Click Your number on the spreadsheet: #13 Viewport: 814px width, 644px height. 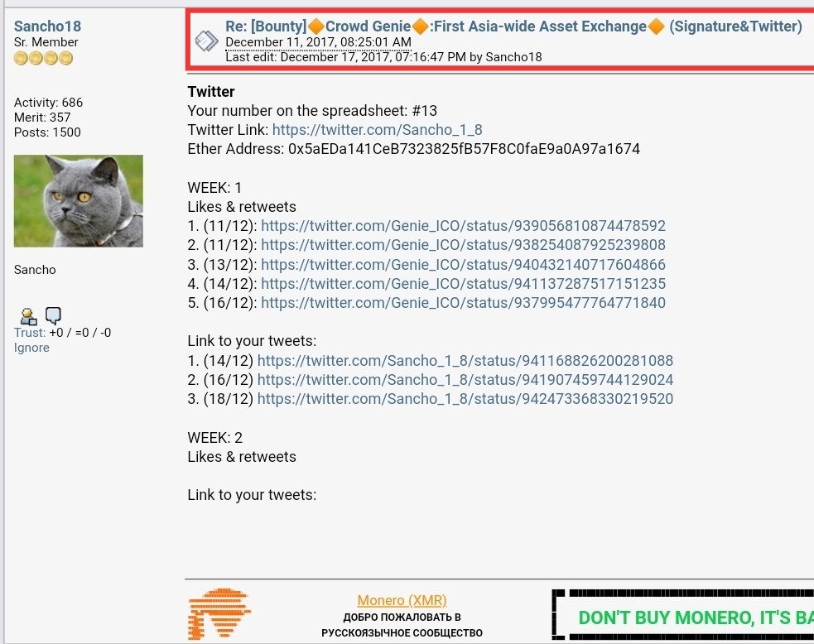click(312, 111)
